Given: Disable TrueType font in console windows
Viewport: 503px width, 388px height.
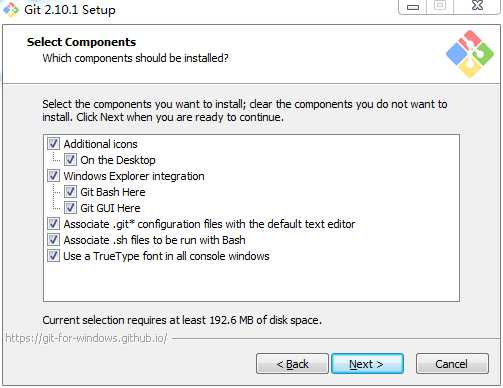Looking at the screenshot, I should (53, 256).
